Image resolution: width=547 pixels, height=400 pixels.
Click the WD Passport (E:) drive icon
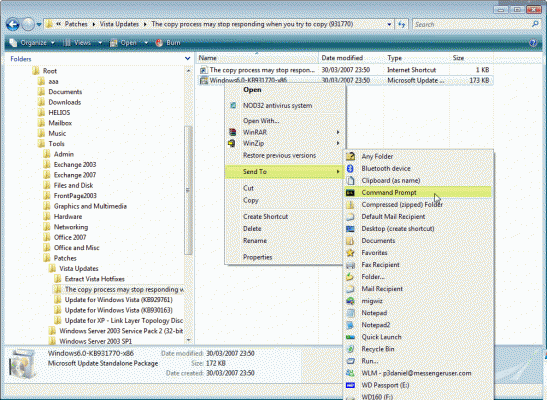350,385
